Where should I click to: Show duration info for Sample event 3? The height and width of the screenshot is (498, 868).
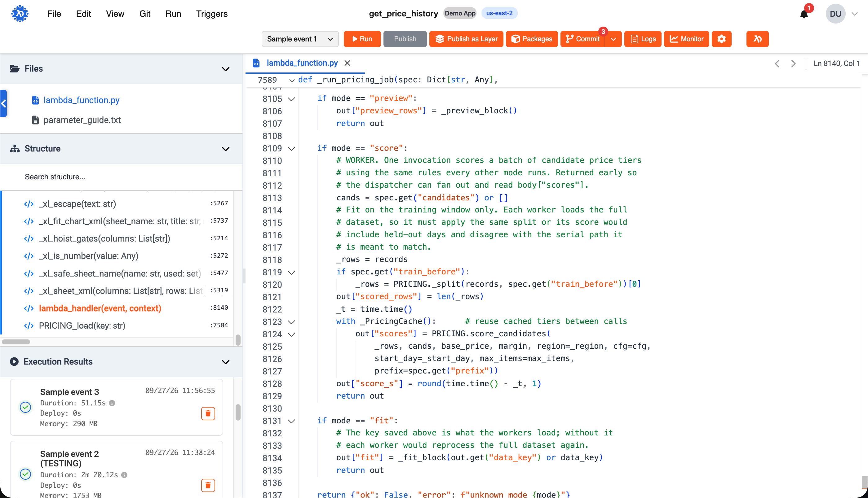click(x=112, y=403)
